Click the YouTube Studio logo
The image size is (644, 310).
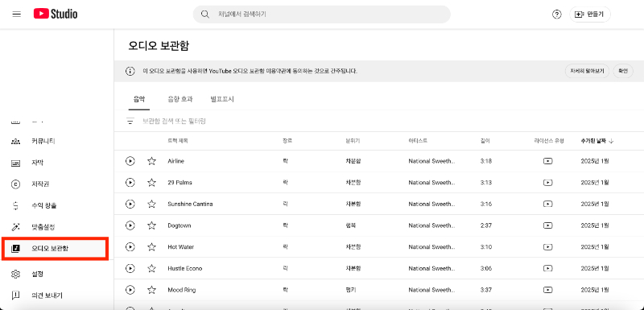(x=56, y=14)
